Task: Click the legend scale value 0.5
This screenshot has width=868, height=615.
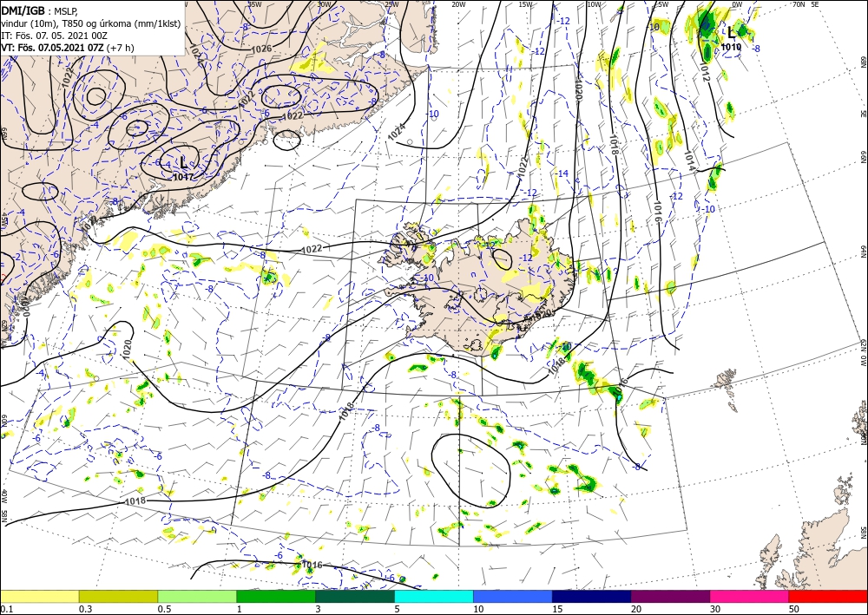Action: 164,609
